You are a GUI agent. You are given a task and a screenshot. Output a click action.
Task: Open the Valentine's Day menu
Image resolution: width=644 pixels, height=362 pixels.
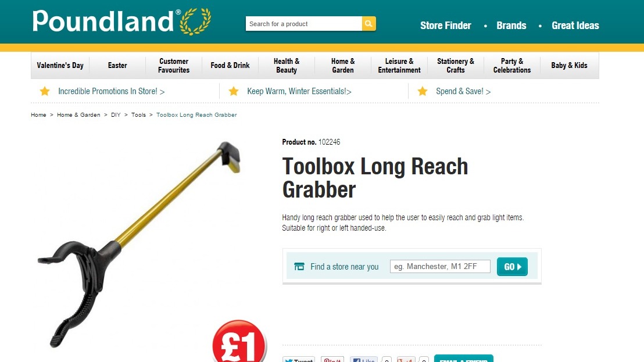(x=60, y=66)
